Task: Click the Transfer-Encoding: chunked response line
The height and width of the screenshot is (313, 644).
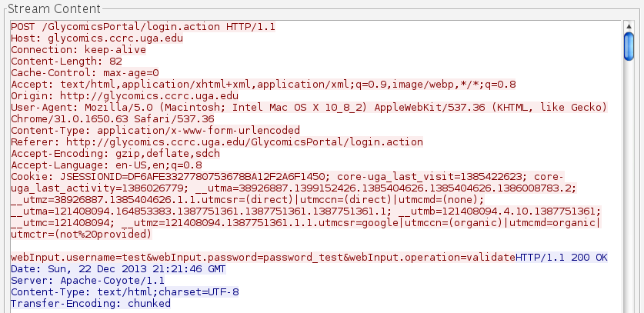Action: [x=90, y=303]
